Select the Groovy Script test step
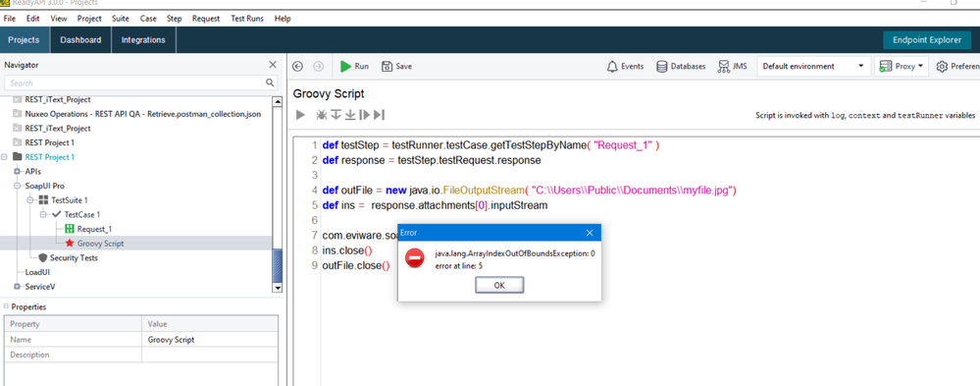Viewport: 980px width, 386px height. (100, 244)
